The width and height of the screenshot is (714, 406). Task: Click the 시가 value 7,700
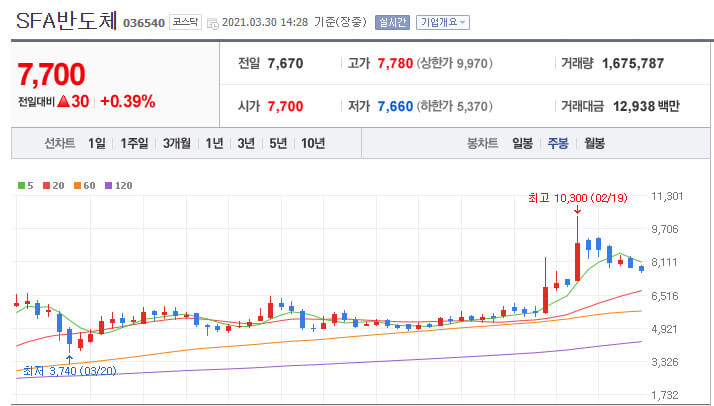[285, 107]
